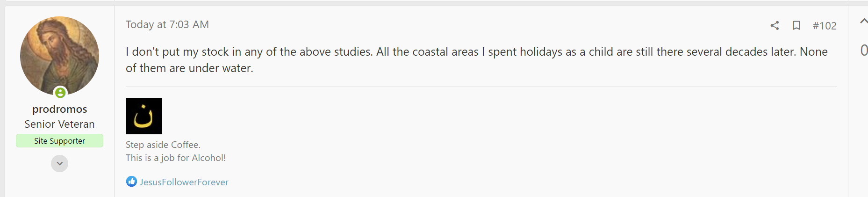This screenshot has height=197, width=868.
Task: Open prodromos's round avatar picture
Action: [59, 55]
